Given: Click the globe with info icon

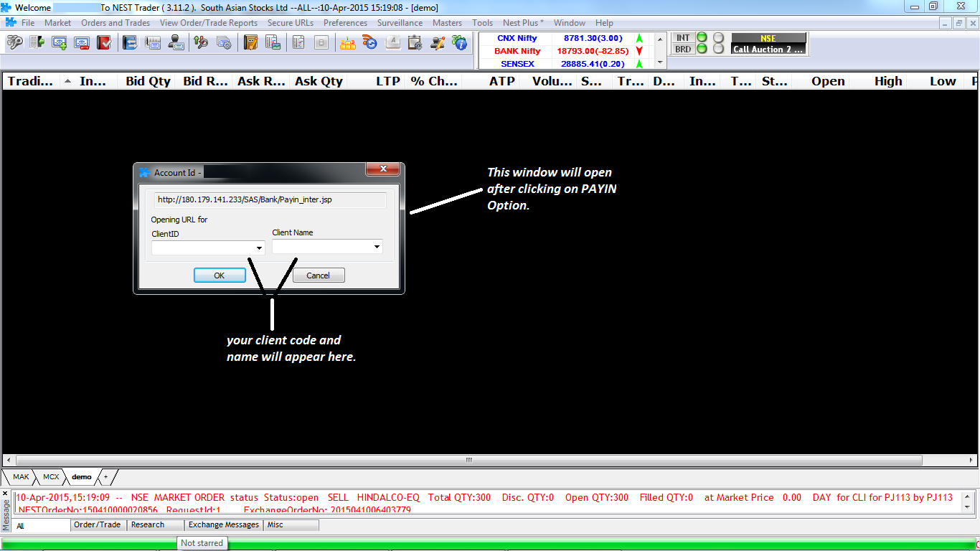Looking at the screenshot, I should point(460,43).
